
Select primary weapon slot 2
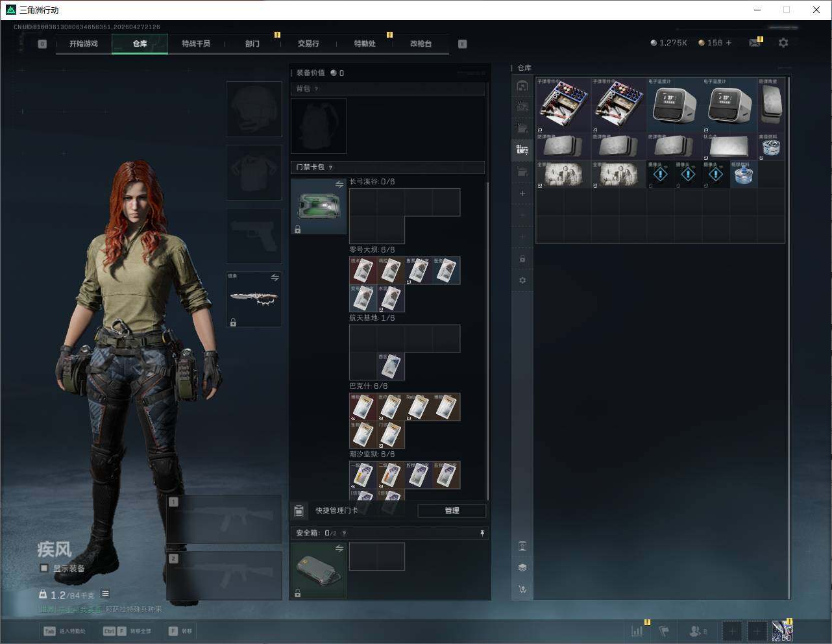(224, 576)
